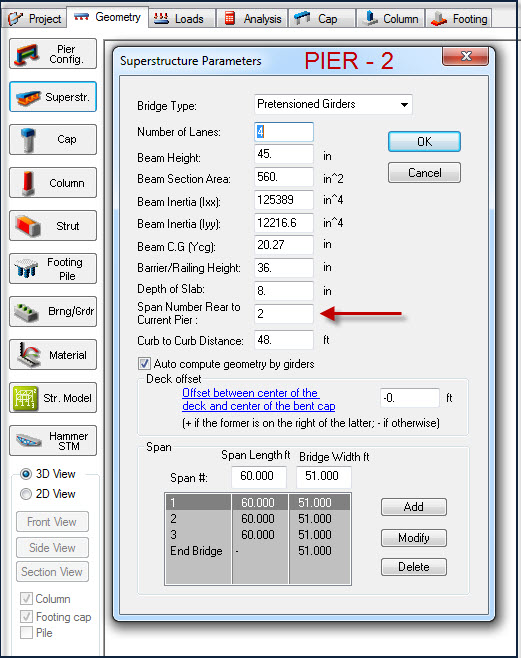Click the Add span button
This screenshot has height=658, width=521.
click(414, 507)
